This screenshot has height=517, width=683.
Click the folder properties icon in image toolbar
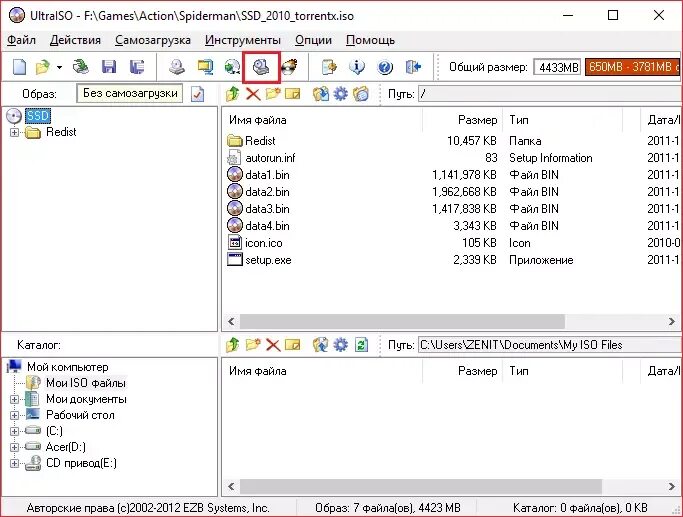pos(361,94)
